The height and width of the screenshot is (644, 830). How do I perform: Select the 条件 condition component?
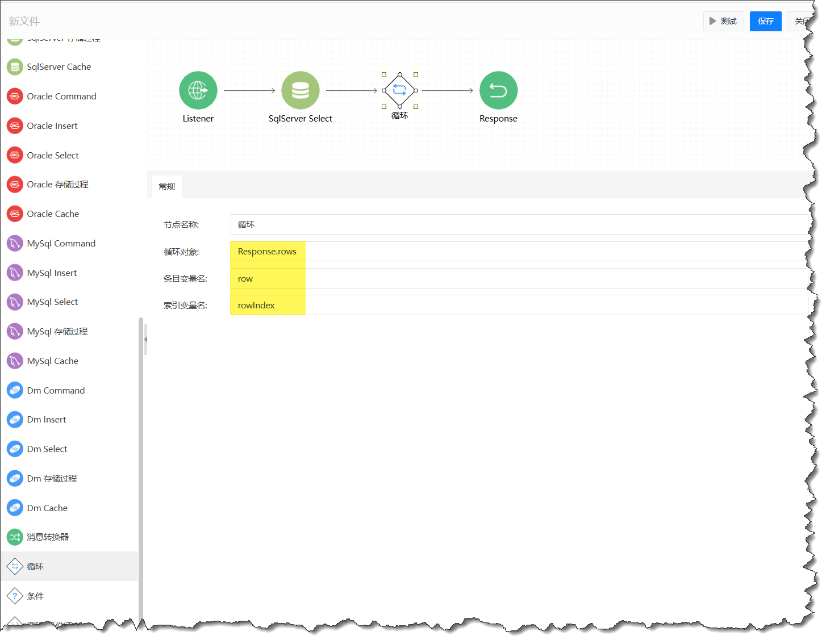coord(35,596)
